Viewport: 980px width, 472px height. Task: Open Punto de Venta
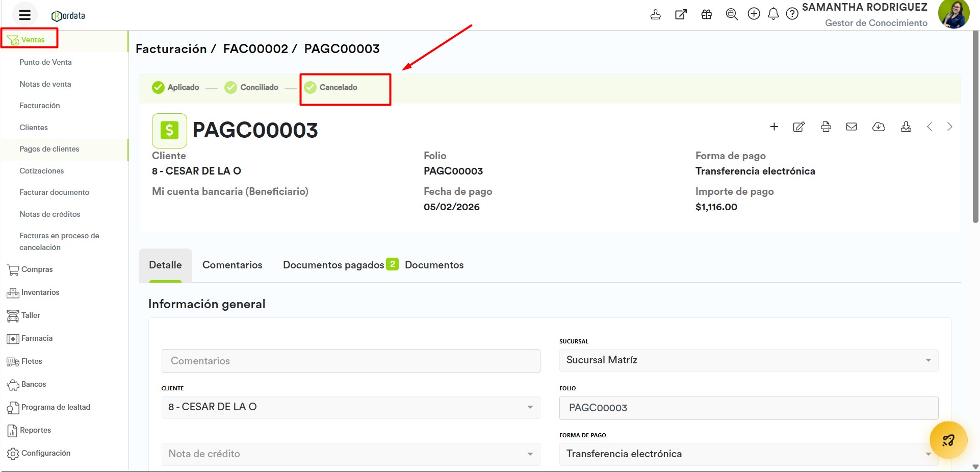45,62
